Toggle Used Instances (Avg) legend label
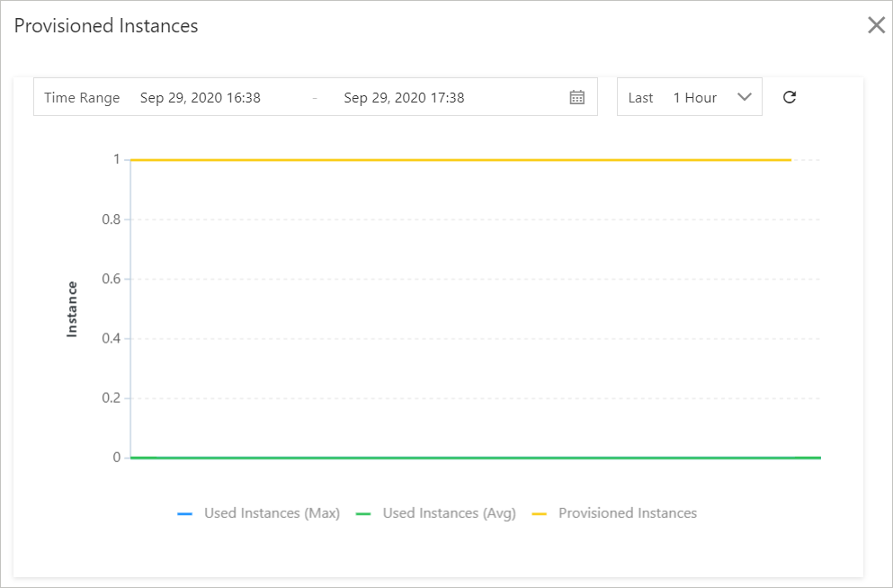This screenshot has height=588, width=893. tap(449, 513)
